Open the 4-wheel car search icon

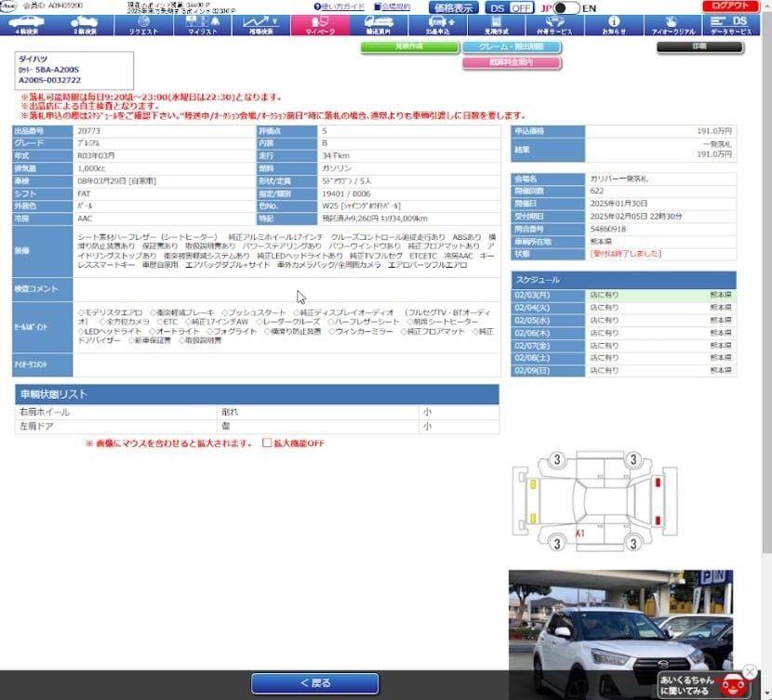pos(27,25)
